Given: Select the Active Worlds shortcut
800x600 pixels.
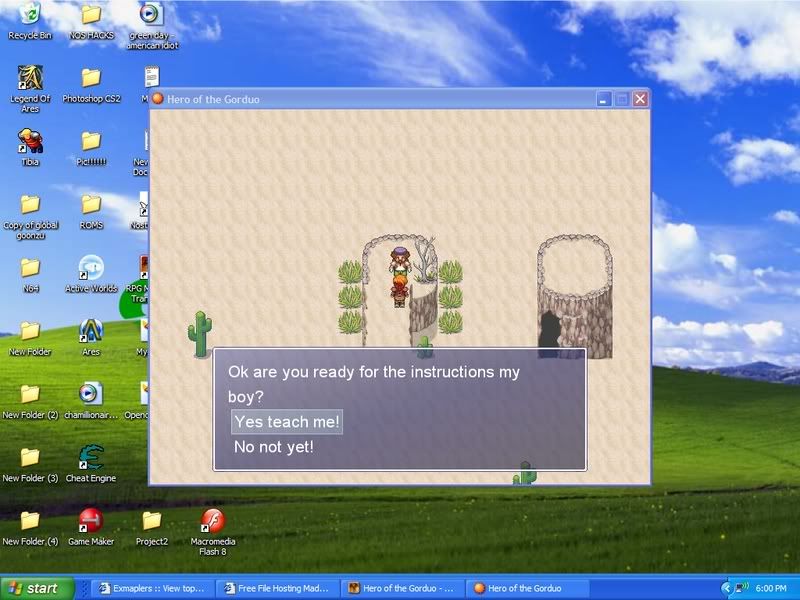Looking at the screenshot, I should [x=91, y=268].
